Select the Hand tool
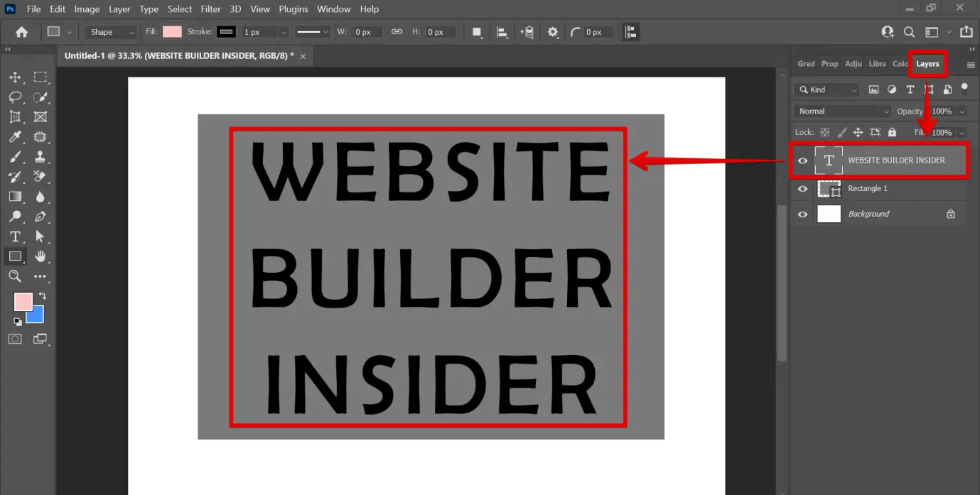The height and width of the screenshot is (495, 980). (41, 256)
